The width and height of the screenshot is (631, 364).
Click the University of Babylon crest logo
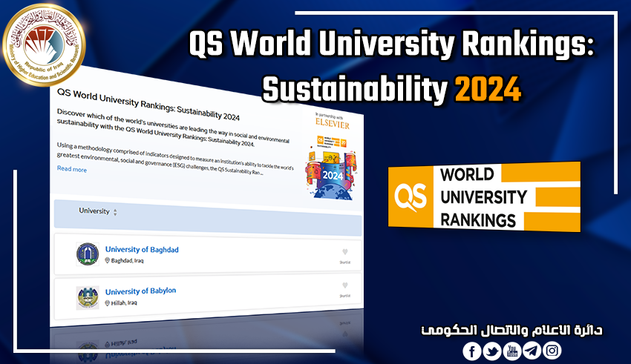click(x=87, y=297)
